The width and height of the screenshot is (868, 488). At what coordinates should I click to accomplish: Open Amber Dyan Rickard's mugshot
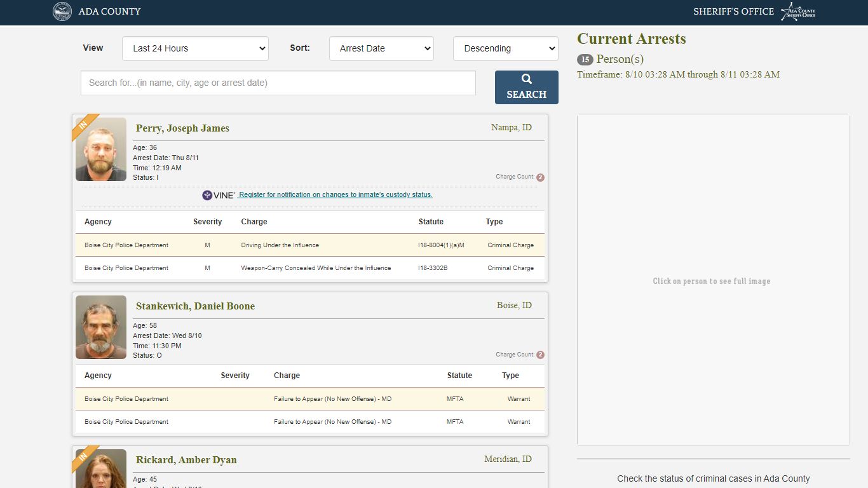(101, 468)
